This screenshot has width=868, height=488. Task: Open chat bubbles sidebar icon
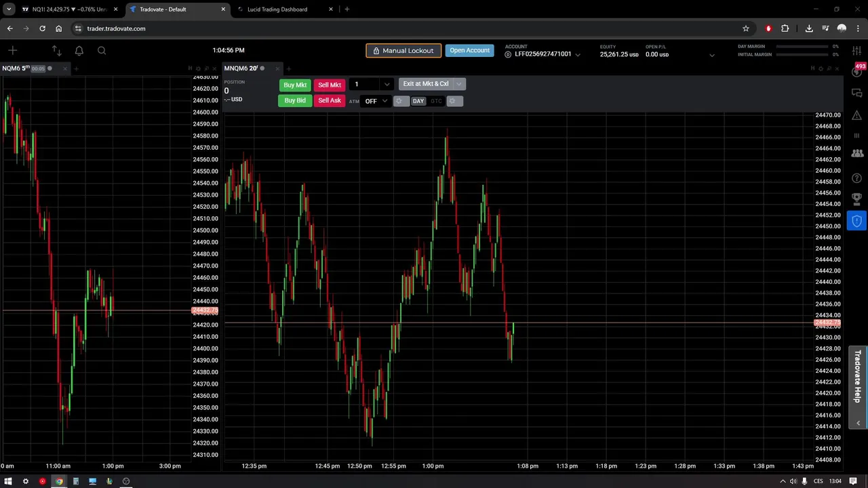click(857, 93)
